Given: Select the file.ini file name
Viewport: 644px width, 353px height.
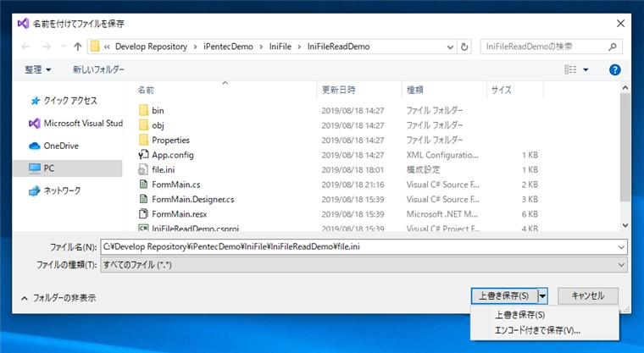Looking at the screenshot, I should 163,169.
